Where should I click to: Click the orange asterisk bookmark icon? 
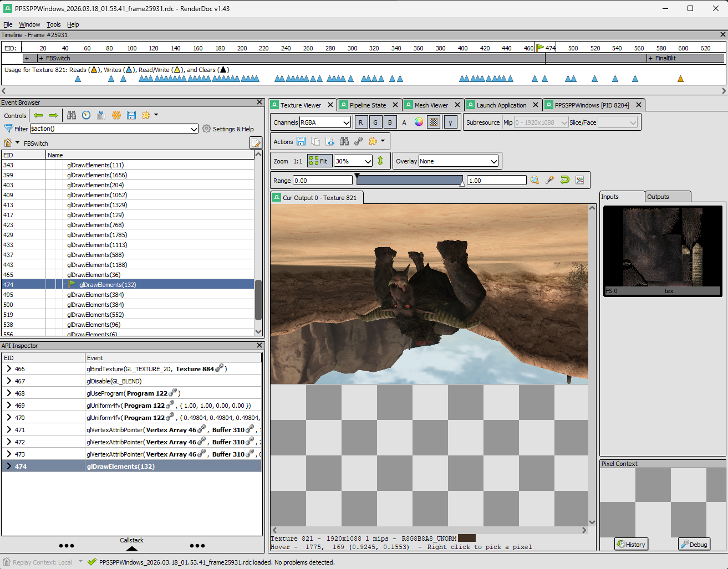[x=116, y=115]
